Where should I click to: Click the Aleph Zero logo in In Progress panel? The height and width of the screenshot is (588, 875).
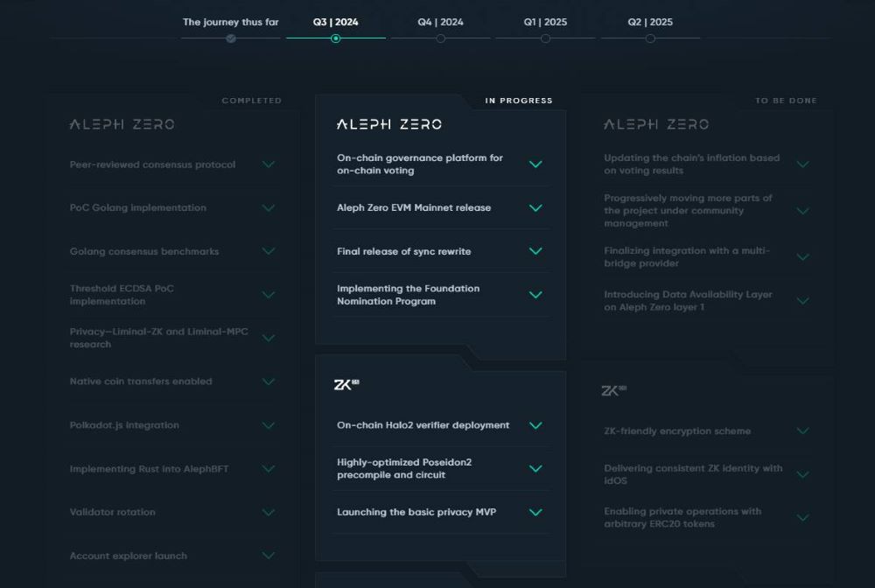[x=388, y=124]
